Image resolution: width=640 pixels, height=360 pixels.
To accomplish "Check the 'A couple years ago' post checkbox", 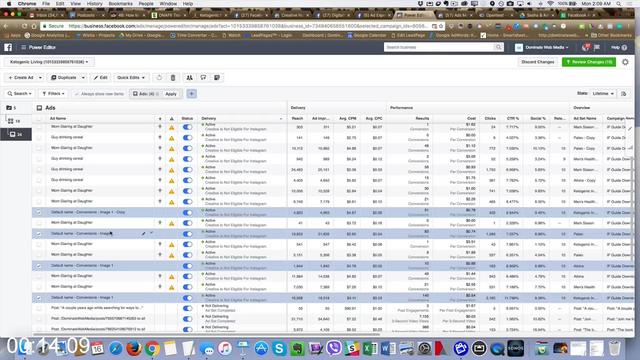I will (39, 309).
